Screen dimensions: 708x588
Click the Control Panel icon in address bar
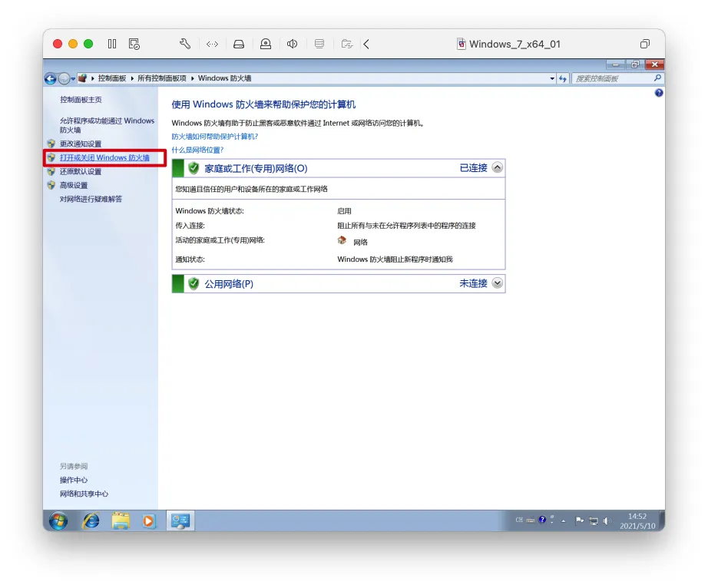point(82,78)
